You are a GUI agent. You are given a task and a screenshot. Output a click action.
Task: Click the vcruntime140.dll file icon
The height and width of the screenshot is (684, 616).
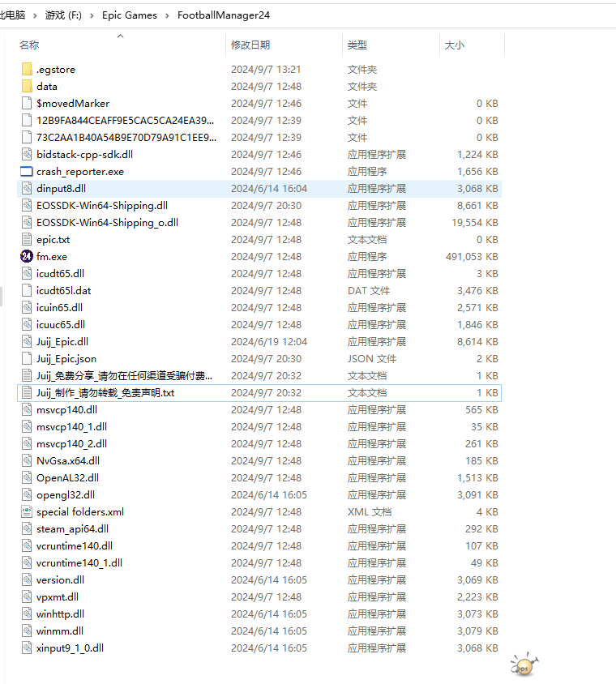[x=27, y=545]
